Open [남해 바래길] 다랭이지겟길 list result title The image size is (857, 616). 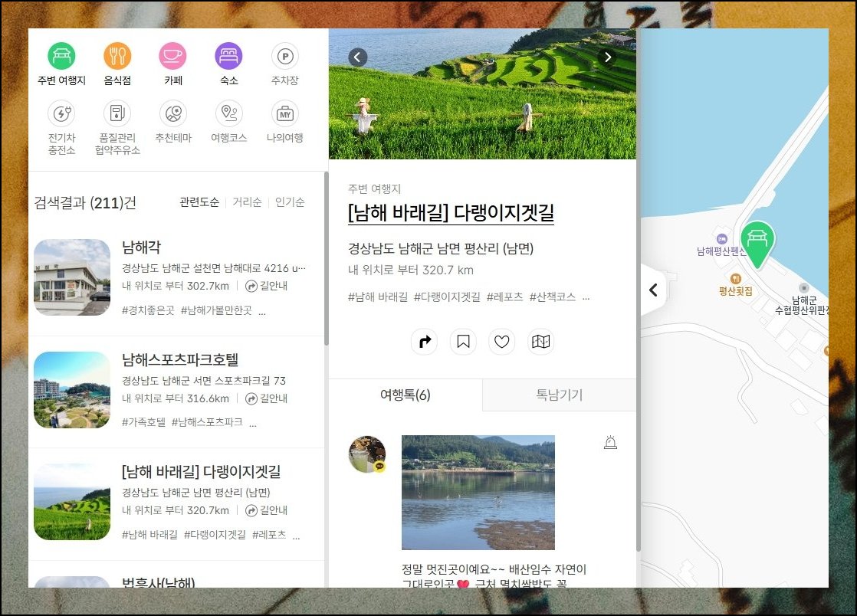[201, 471]
